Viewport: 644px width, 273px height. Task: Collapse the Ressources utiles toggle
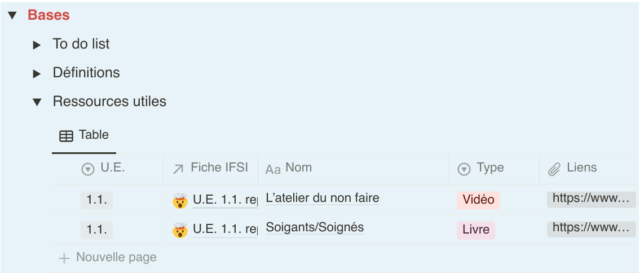[x=37, y=102]
